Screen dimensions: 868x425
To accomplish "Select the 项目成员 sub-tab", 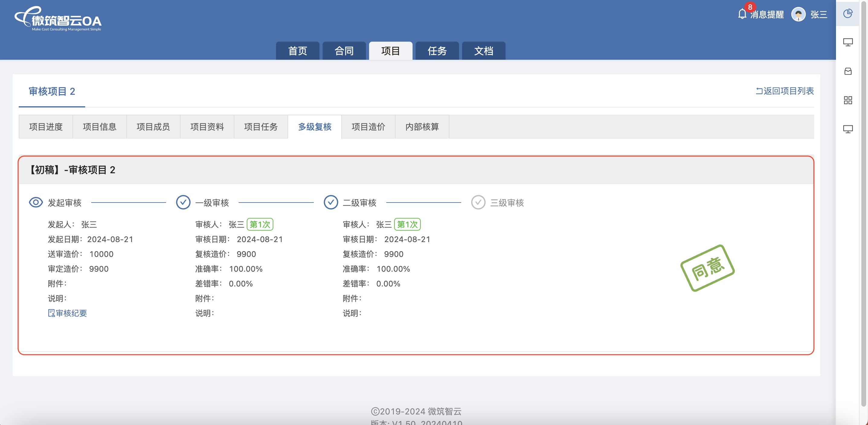I will pyautogui.click(x=153, y=127).
